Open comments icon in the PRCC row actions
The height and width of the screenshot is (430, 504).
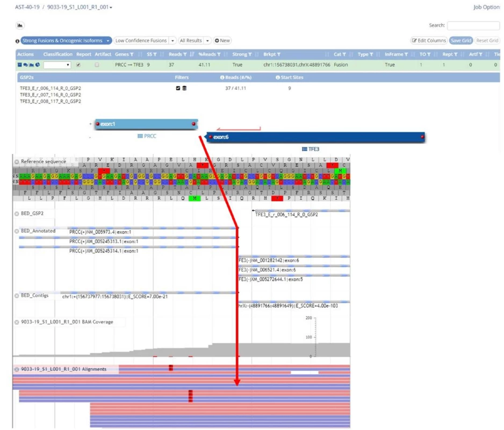tap(25, 64)
